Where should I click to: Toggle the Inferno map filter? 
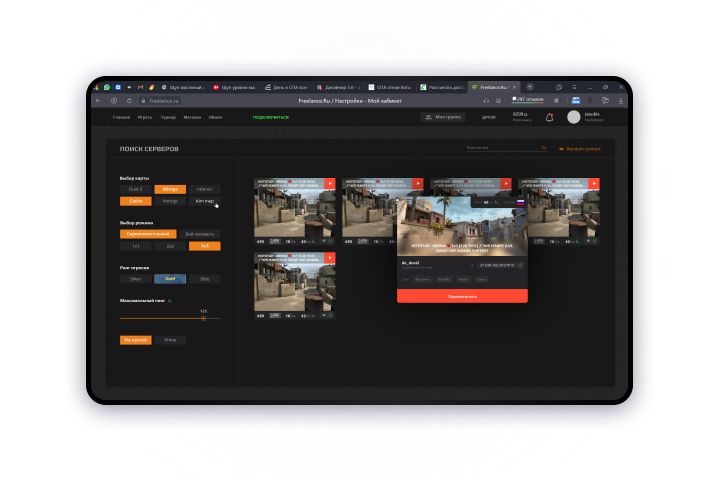coord(205,189)
